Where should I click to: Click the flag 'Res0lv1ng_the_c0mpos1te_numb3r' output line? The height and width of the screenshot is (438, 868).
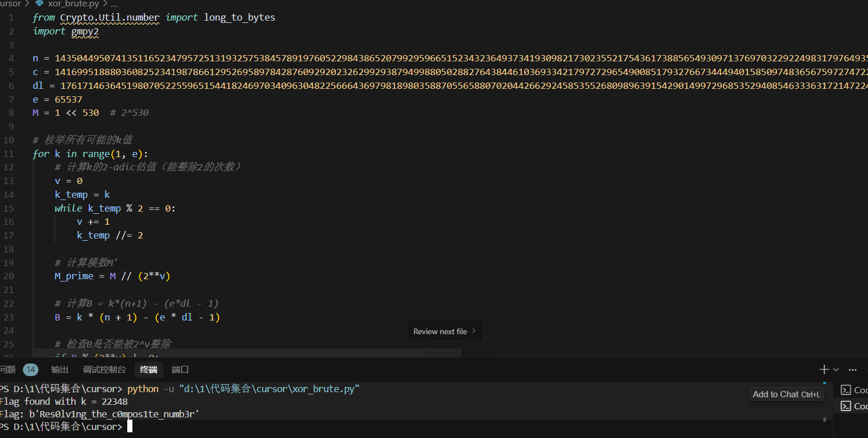[100, 414]
